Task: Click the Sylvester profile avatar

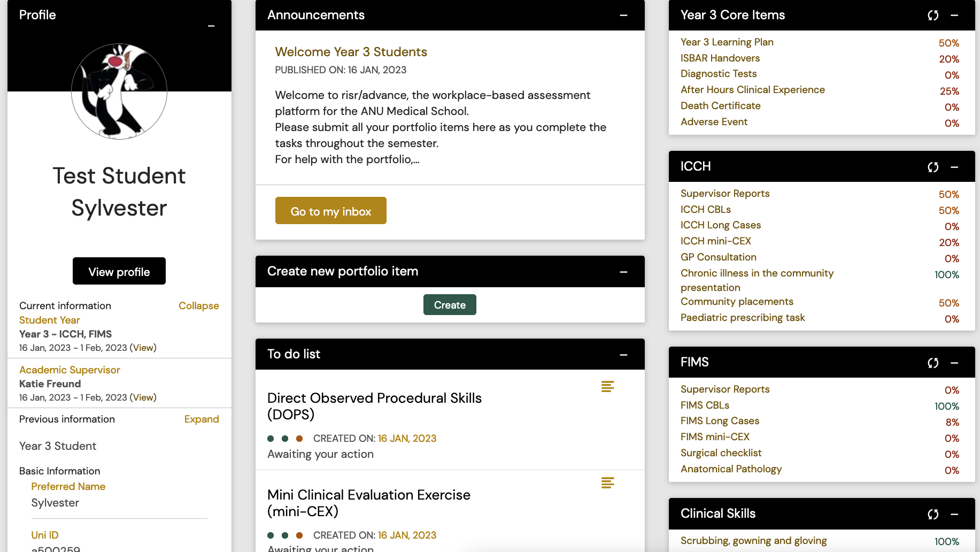Action: [x=119, y=91]
